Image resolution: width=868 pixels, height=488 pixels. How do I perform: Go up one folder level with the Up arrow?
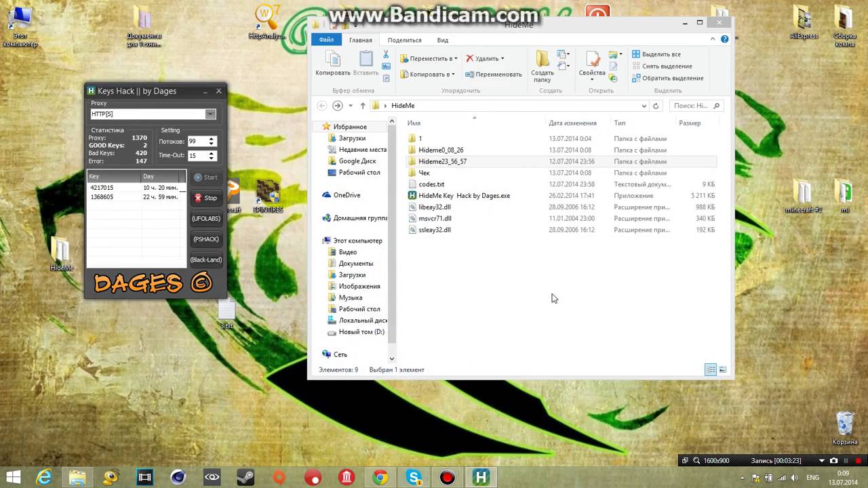click(363, 106)
